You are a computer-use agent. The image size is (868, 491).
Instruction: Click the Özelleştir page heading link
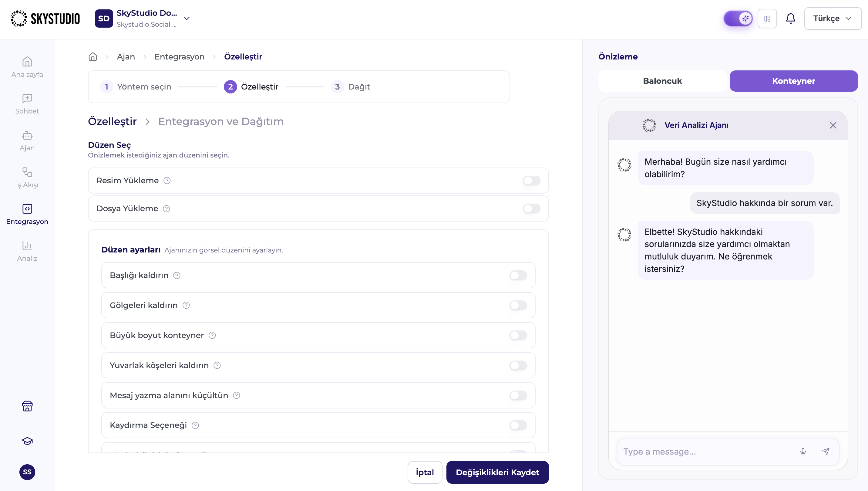tap(112, 121)
